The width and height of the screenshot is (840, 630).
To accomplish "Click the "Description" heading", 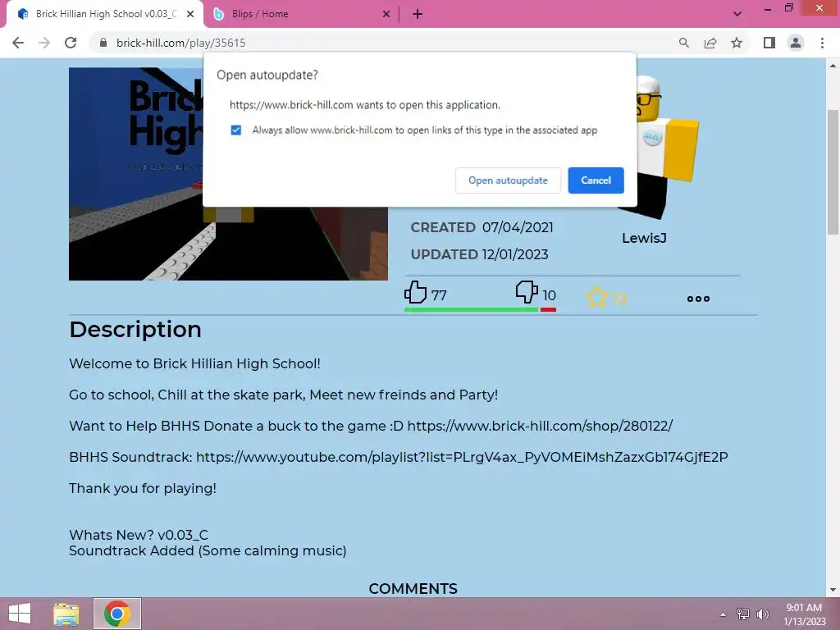I will click(135, 329).
